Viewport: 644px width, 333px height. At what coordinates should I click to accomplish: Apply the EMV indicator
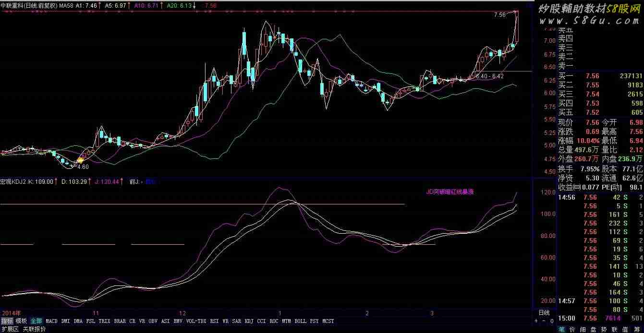(x=178, y=321)
